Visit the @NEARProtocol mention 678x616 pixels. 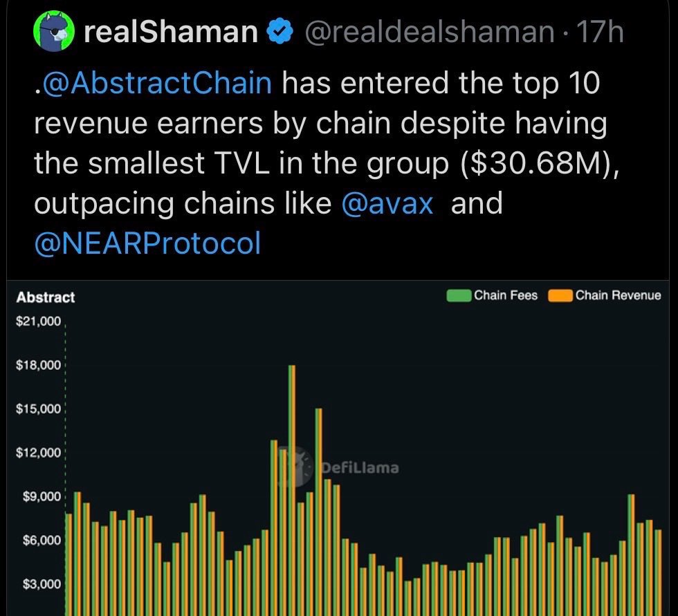pyautogui.click(x=147, y=243)
